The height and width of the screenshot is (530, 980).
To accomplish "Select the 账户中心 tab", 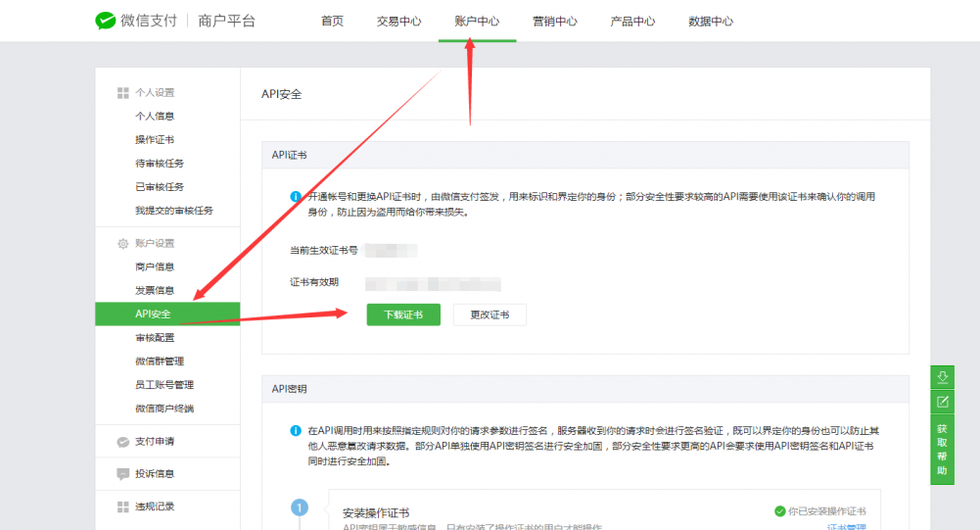I will click(477, 21).
